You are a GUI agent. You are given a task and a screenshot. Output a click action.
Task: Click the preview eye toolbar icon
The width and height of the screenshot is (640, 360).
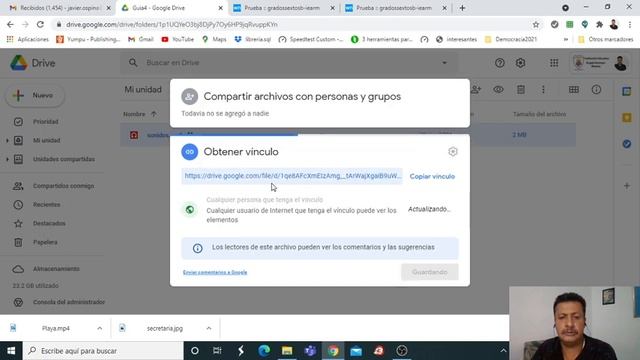click(498, 89)
